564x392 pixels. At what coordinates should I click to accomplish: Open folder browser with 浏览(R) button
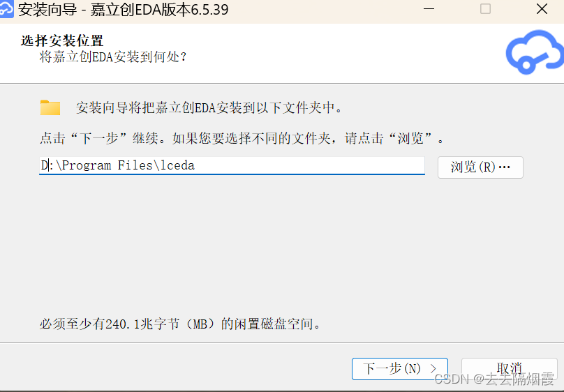pyautogui.click(x=480, y=167)
